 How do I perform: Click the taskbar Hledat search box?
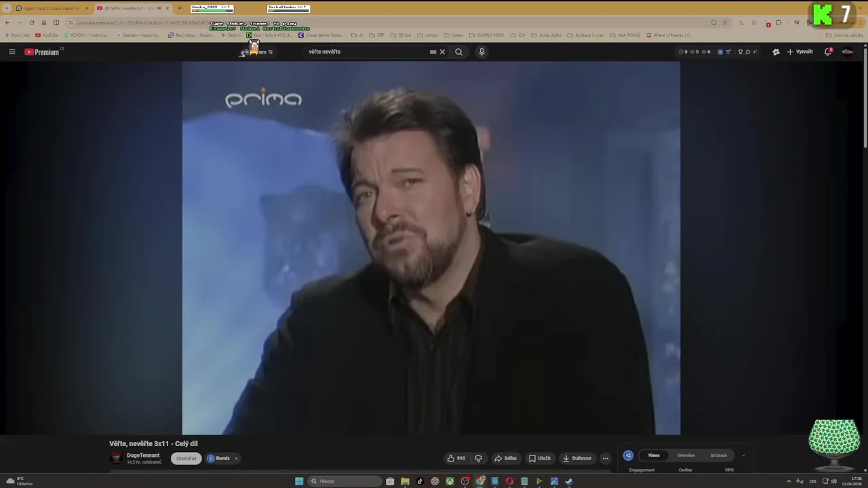(344, 481)
